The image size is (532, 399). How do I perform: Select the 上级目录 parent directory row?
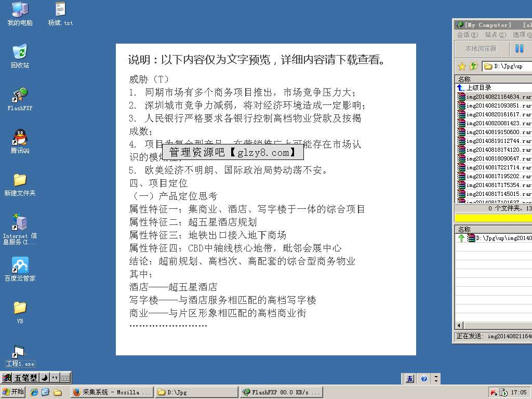494,87
